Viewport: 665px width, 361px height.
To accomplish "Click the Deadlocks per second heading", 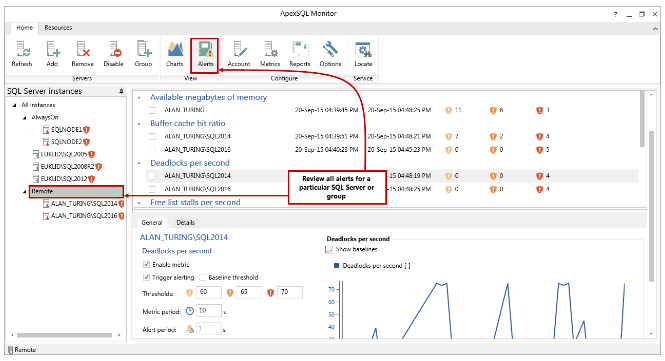I will (x=190, y=163).
